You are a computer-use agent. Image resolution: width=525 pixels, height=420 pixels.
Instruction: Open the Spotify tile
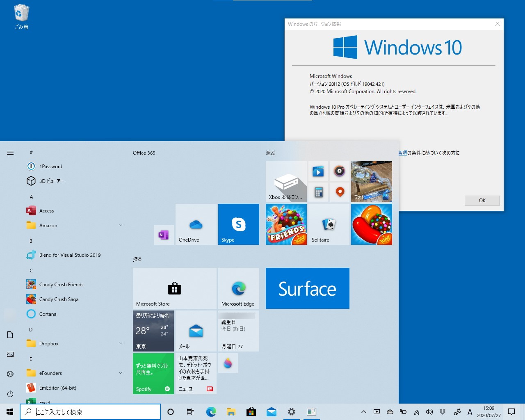coord(153,373)
